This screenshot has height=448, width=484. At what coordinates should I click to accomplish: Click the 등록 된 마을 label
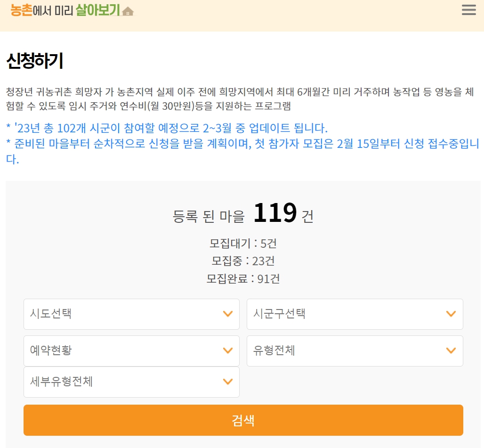(x=209, y=216)
